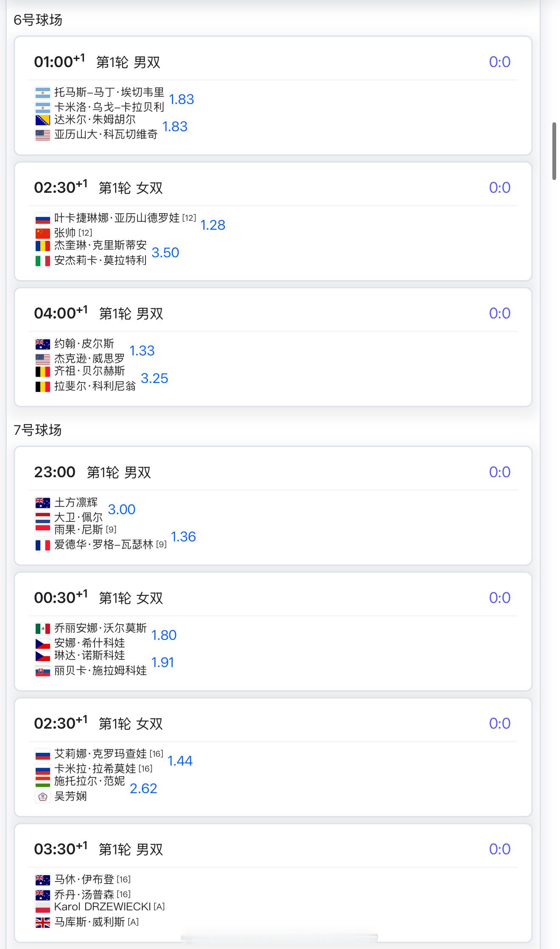Screen dimensions: 560x949
Task: Open the 01:00 男双 match score 0:0
Action: coord(500,62)
